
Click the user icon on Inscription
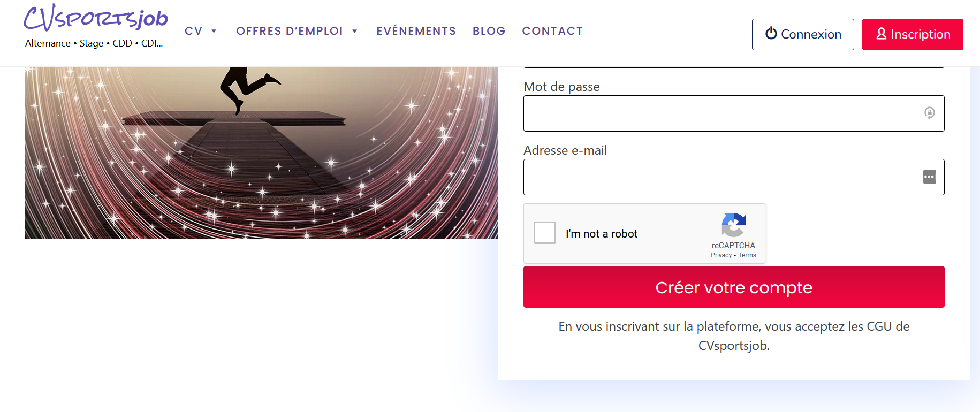(881, 34)
